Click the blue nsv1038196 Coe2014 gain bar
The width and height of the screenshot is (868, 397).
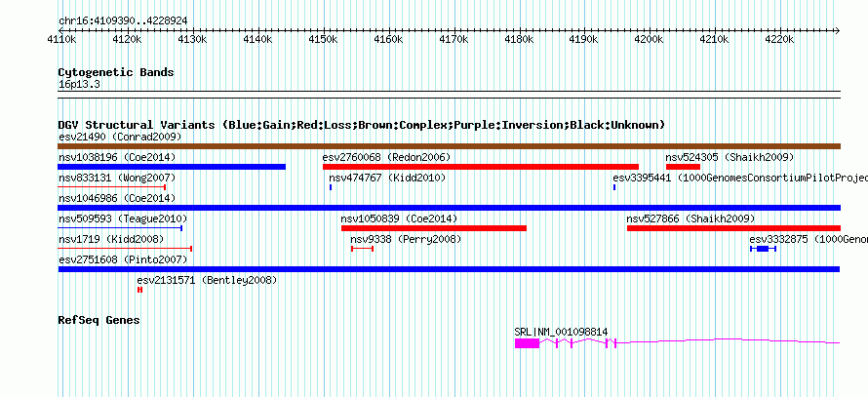click(172, 167)
